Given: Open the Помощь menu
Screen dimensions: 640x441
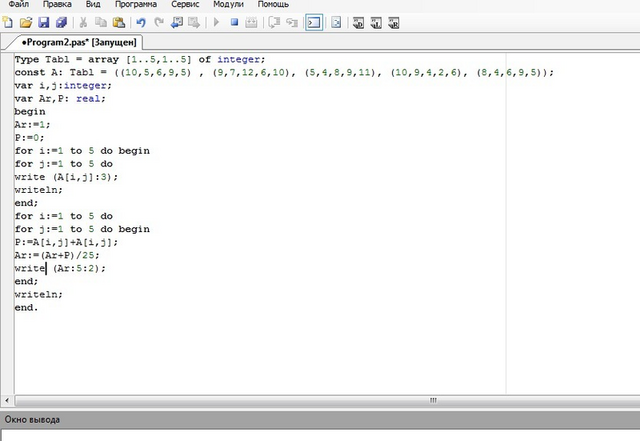Looking at the screenshot, I should point(273,4).
